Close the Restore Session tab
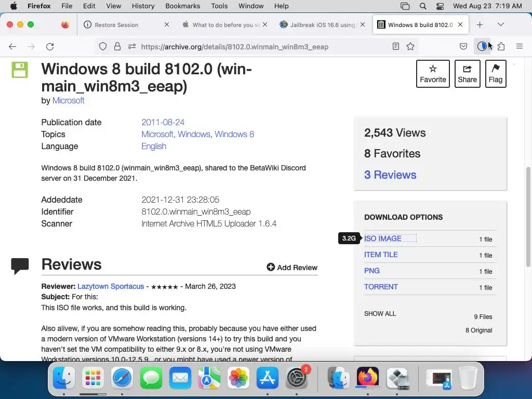The height and width of the screenshot is (399, 532). point(167,24)
